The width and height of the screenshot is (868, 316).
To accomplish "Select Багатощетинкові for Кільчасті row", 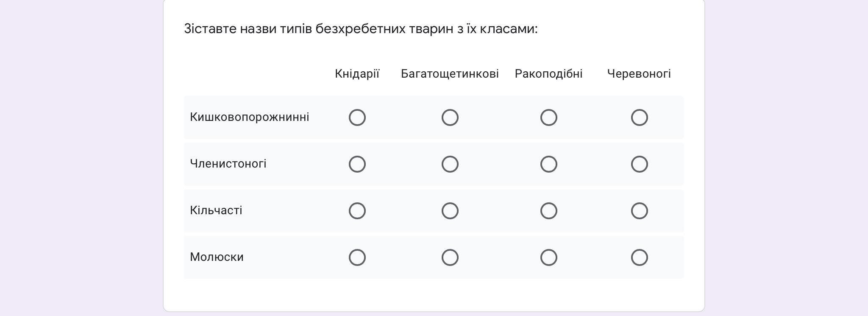I will (x=450, y=211).
